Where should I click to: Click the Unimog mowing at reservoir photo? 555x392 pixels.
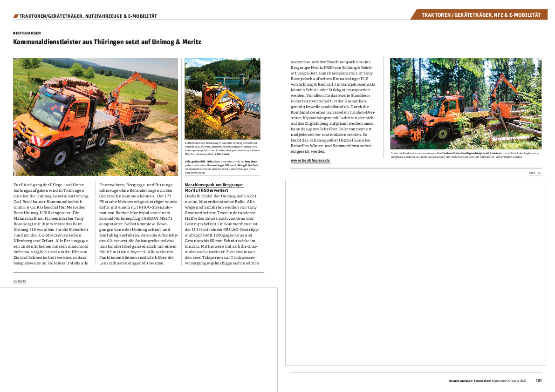coord(222,98)
